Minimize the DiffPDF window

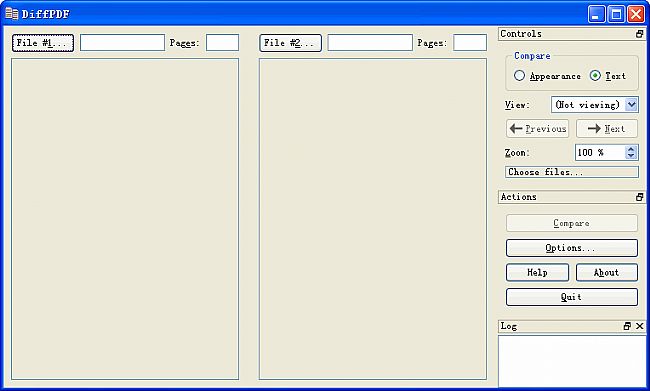pyautogui.click(x=597, y=14)
